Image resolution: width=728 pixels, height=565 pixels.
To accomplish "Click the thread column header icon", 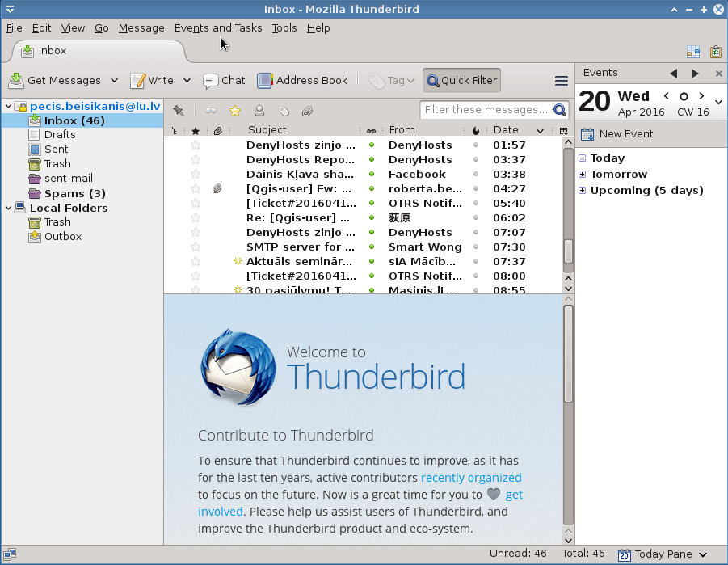I will pos(174,131).
